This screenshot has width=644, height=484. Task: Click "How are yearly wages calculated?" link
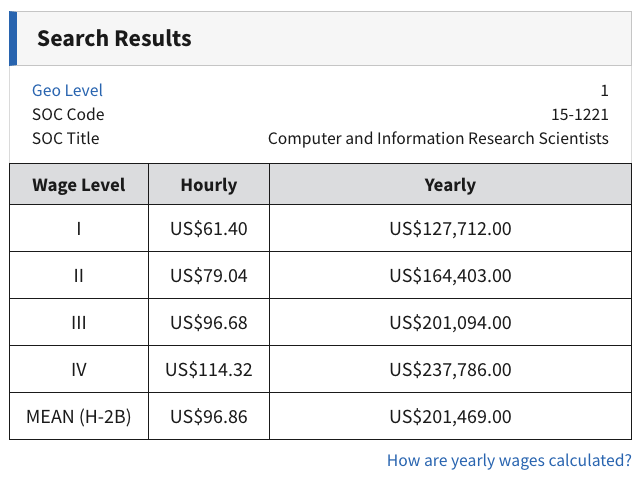point(509,460)
